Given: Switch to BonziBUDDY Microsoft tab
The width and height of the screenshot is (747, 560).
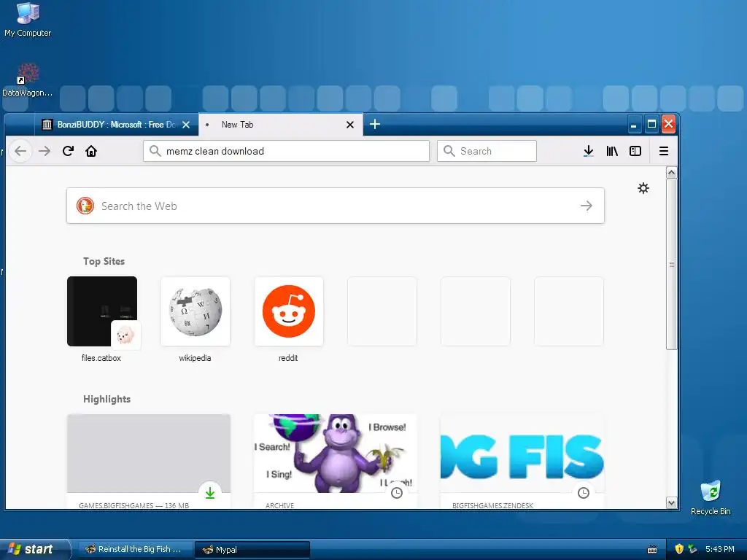Looking at the screenshot, I should coord(117,125).
